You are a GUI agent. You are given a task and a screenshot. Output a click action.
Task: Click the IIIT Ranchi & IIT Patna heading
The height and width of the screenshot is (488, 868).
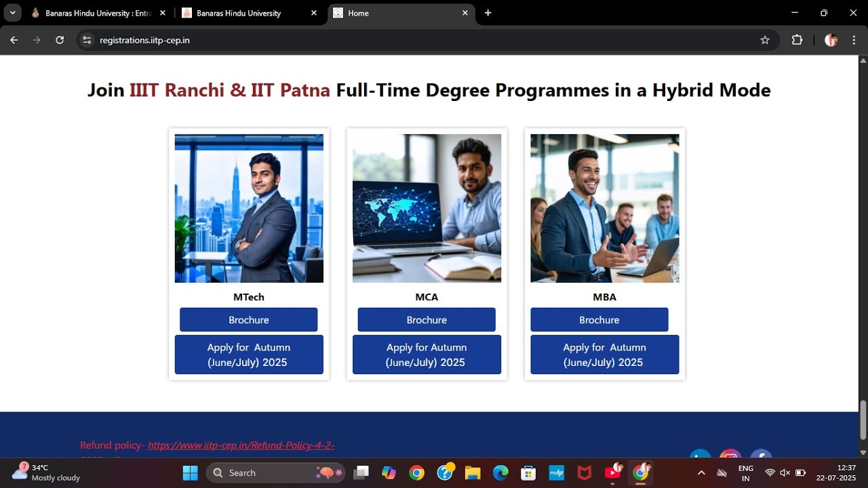pos(230,90)
